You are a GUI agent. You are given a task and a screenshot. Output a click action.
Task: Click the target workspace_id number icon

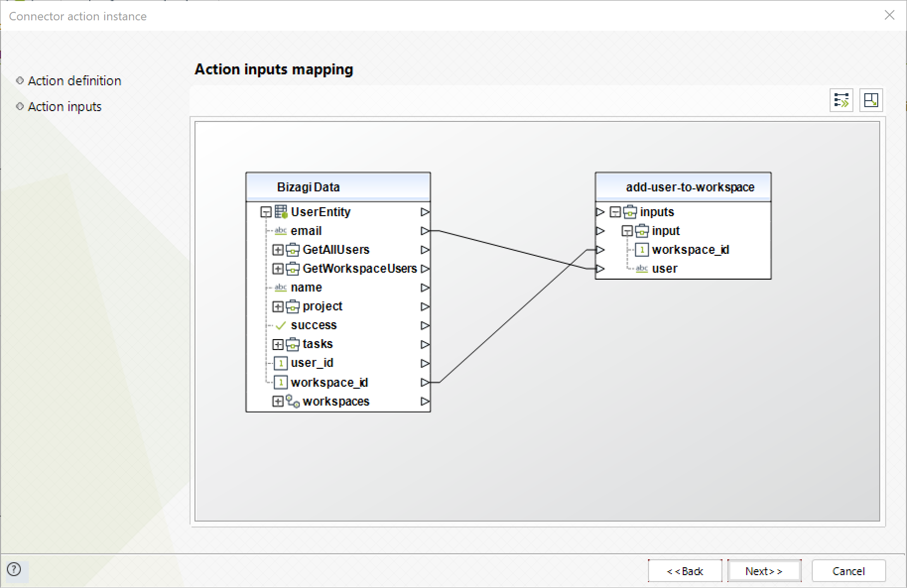pyautogui.click(x=642, y=250)
